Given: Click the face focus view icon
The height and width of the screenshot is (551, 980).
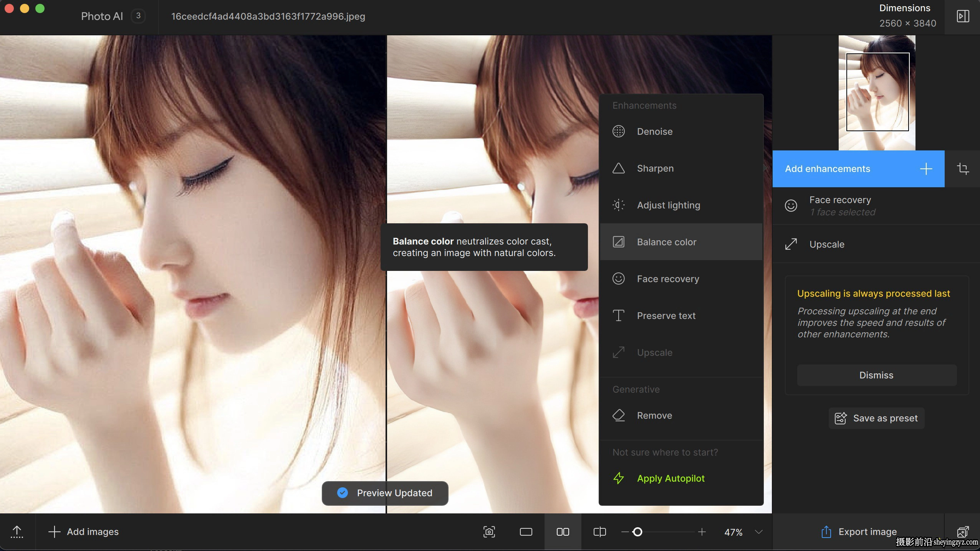Looking at the screenshot, I should (x=489, y=532).
